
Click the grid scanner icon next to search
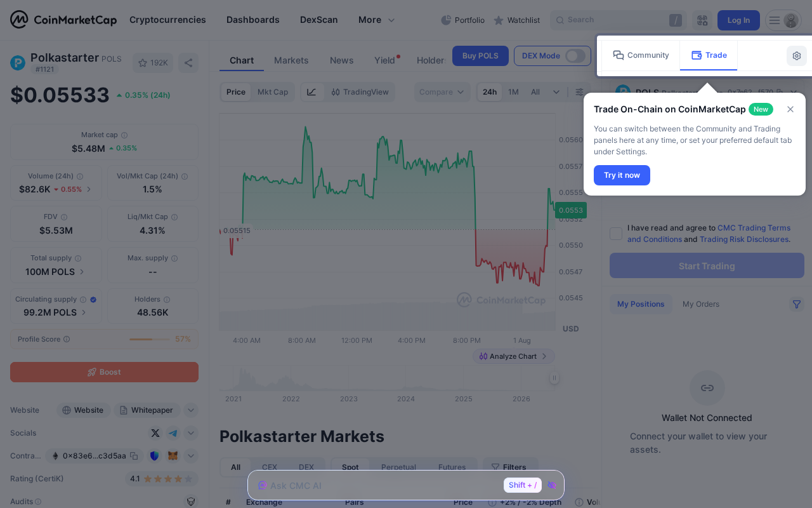[702, 20]
